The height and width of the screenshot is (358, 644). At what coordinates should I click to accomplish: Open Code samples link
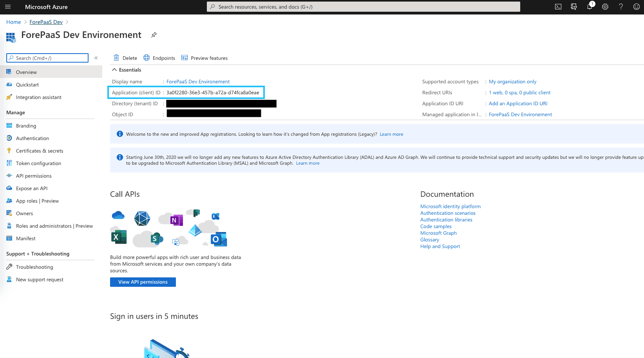tap(436, 226)
